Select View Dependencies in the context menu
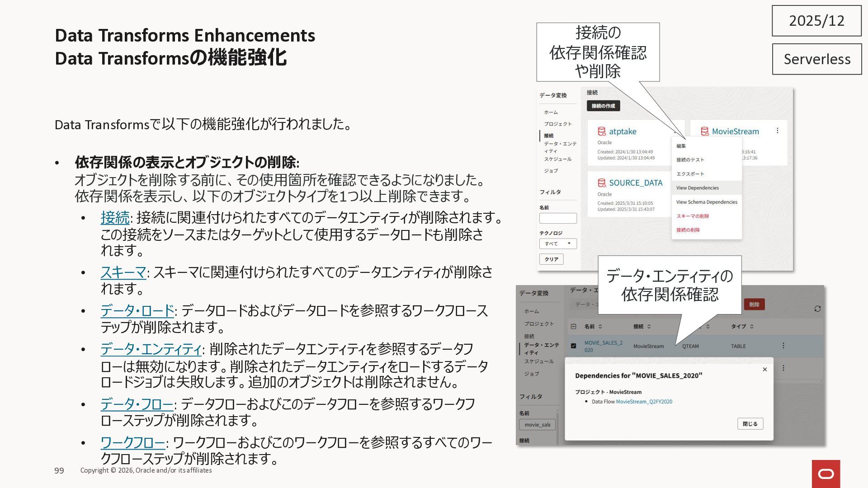868x488 pixels. pyautogui.click(x=697, y=188)
